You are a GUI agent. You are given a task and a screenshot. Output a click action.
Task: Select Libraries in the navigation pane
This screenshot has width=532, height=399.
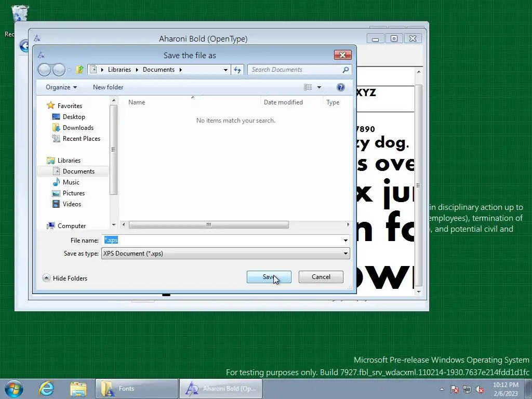[x=69, y=160]
